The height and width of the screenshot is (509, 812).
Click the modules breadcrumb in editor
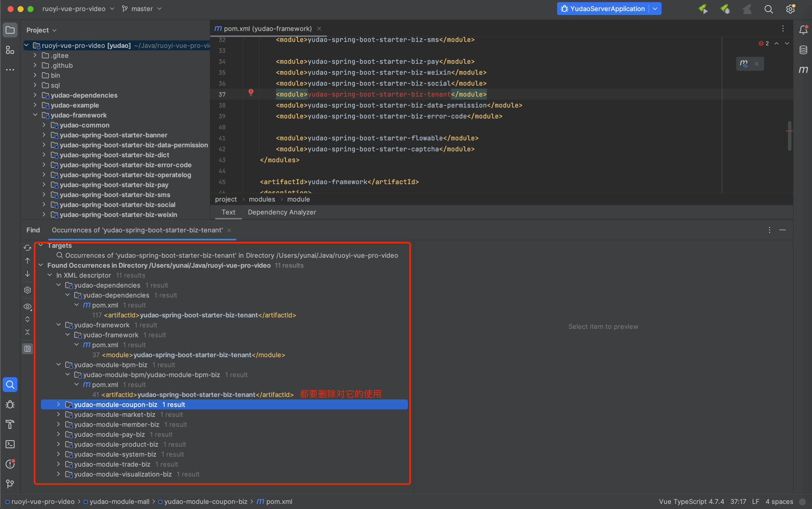[262, 200]
